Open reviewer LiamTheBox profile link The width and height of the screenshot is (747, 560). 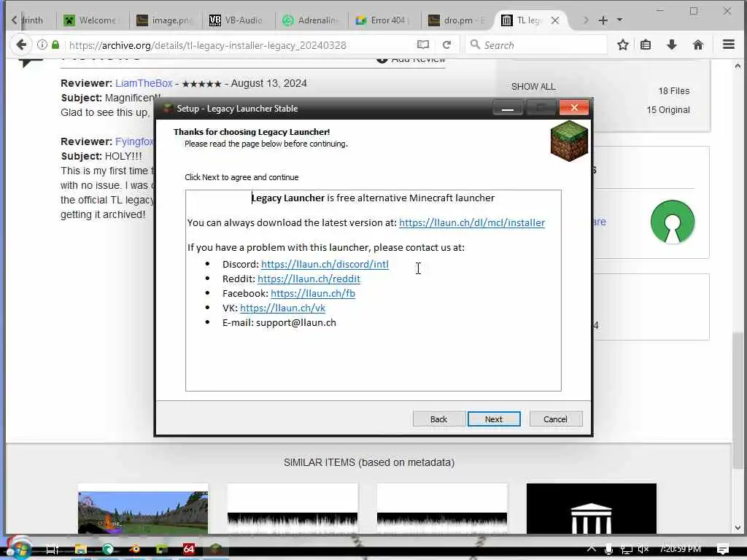(x=144, y=83)
